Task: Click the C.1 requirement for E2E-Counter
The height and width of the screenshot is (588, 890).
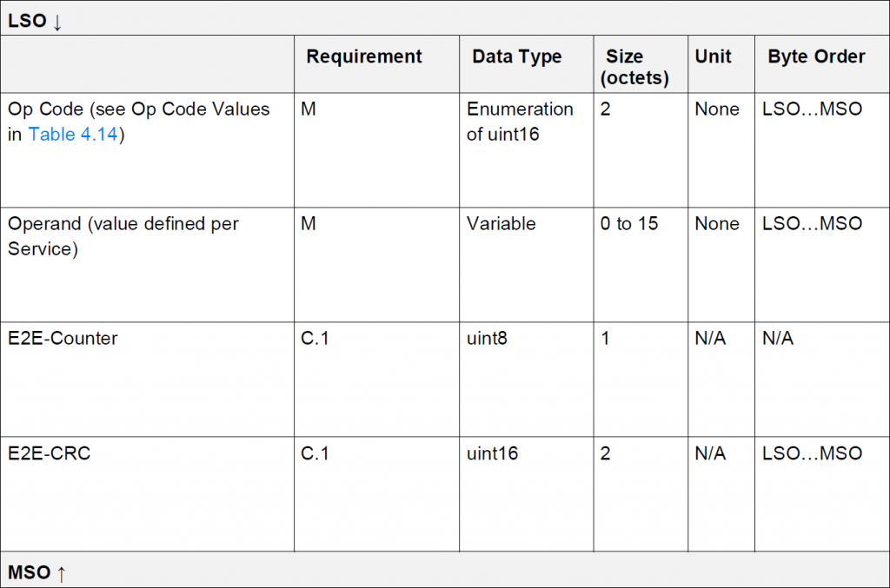Action: (x=315, y=339)
